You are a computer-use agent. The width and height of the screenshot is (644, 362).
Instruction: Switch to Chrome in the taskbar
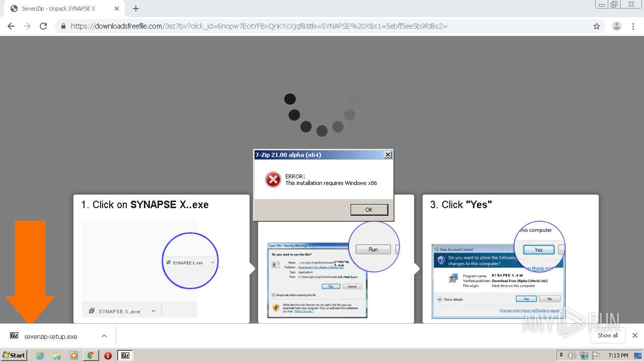point(91,355)
